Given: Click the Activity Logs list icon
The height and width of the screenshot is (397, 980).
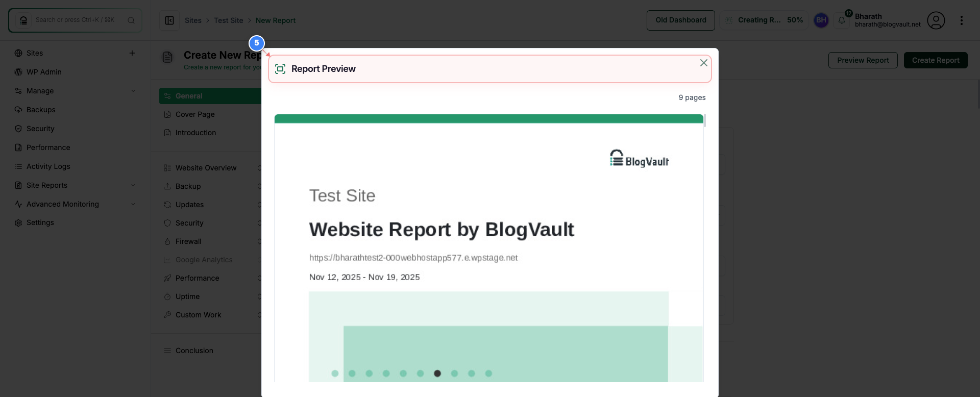Looking at the screenshot, I should 18,166.
